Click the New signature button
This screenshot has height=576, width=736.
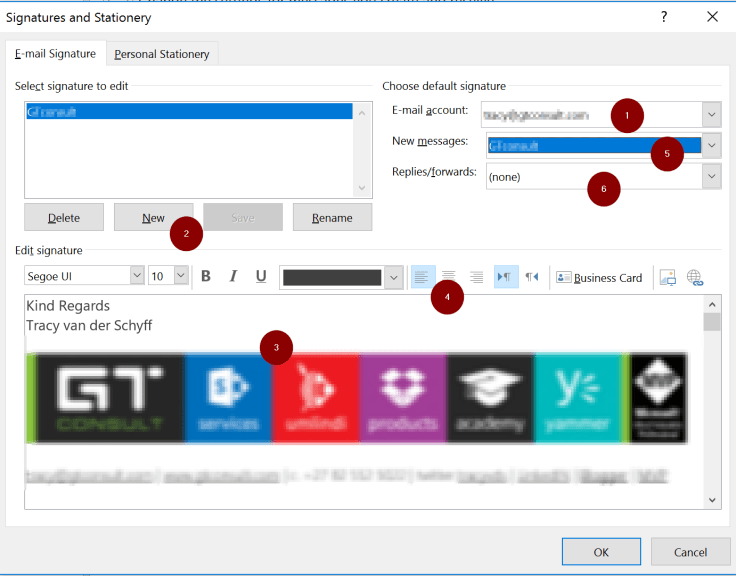click(x=153, y=218)
